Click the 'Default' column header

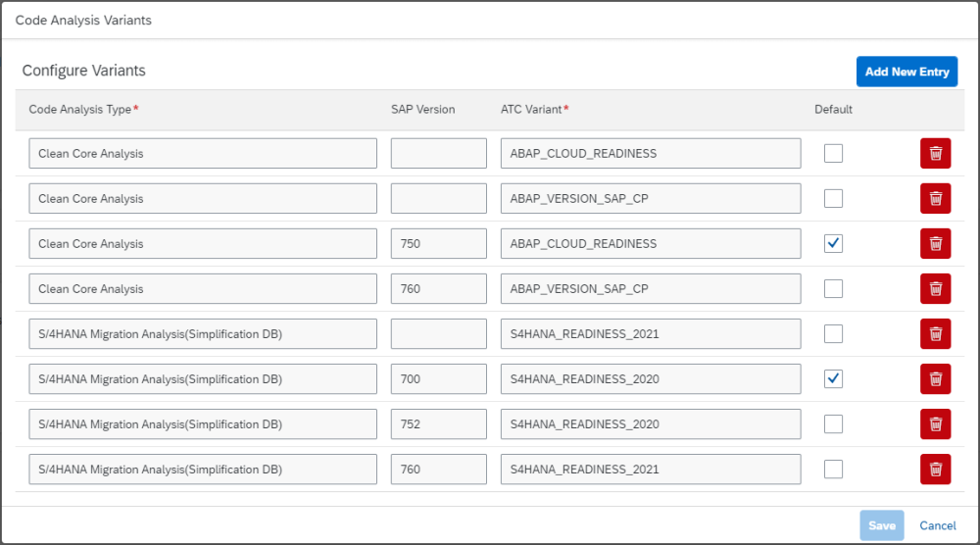pyautogui.click(x=833, y=110)
